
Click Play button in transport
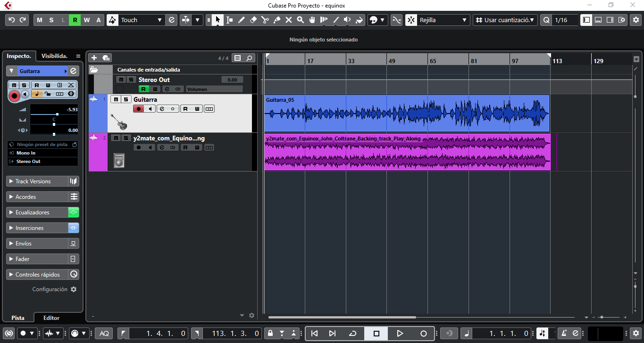tap(400, 333)
